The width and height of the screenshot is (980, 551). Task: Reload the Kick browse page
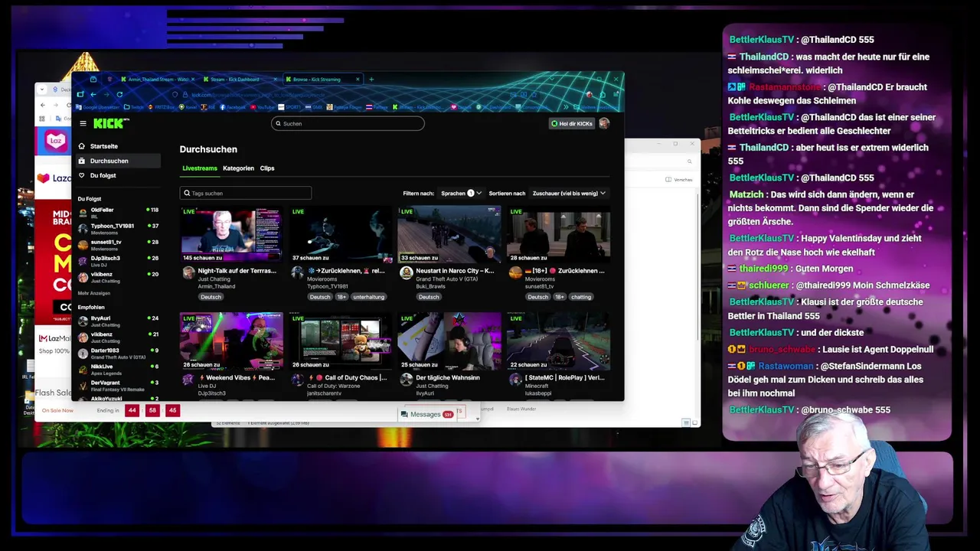tap(119, 95)
